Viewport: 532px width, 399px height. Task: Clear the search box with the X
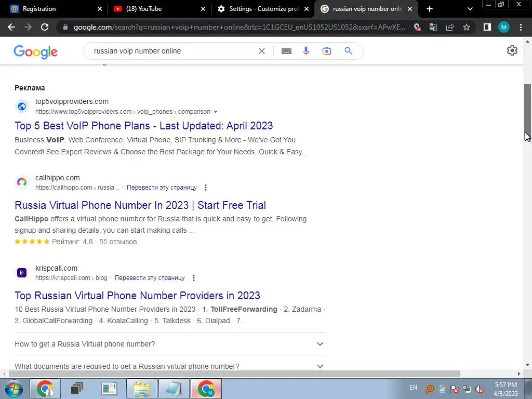click(x=262, y=51)
